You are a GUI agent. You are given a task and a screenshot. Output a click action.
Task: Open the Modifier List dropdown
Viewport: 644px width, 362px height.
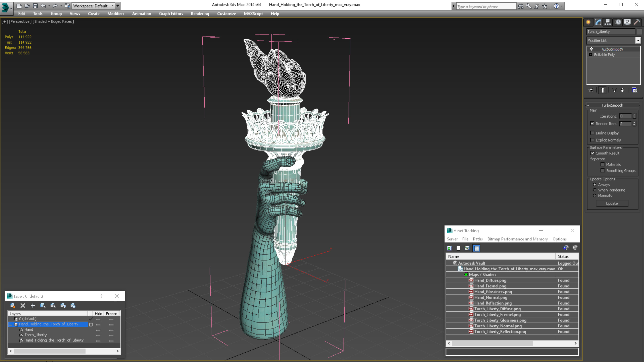[638, 40]
